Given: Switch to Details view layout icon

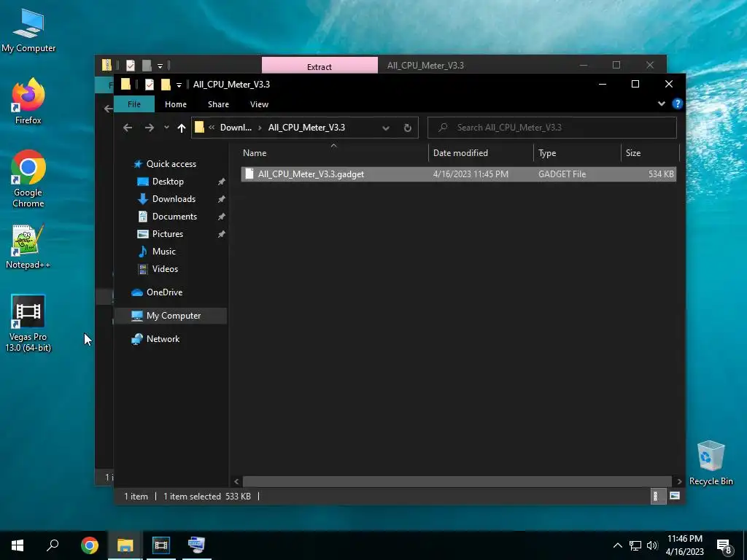Looking at the screenshot, I should 657,496.
